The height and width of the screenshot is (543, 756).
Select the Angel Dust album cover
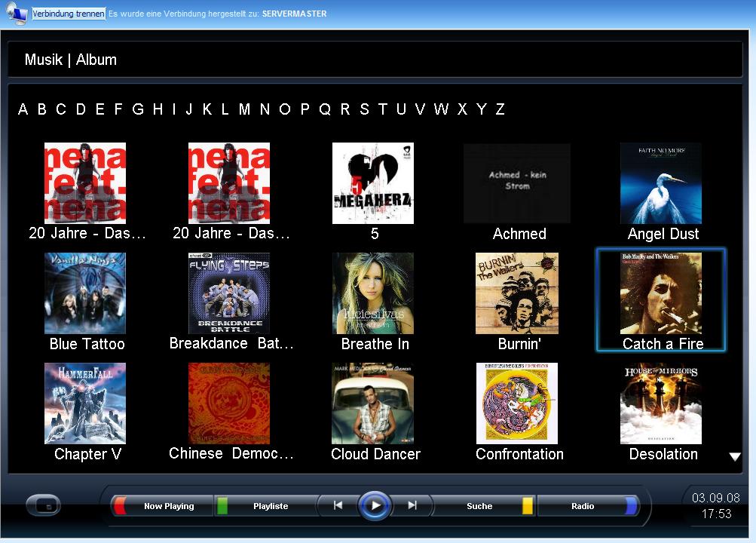pos(661,183)
